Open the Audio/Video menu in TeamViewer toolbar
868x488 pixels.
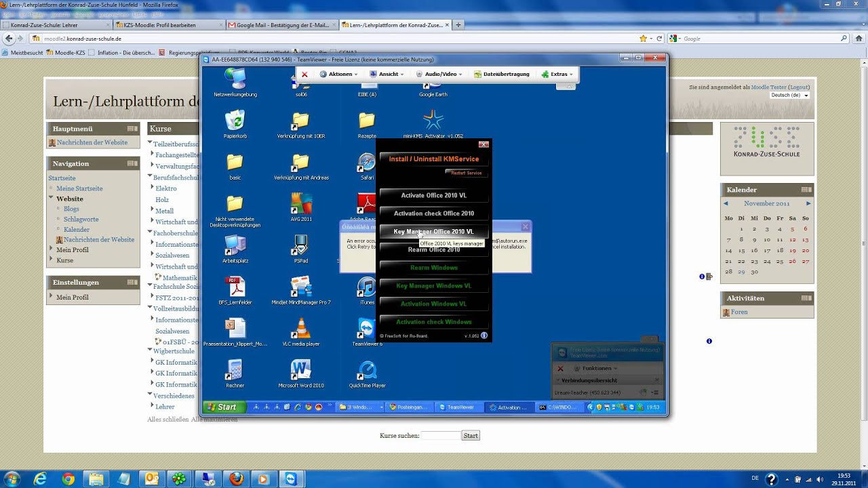439,74
